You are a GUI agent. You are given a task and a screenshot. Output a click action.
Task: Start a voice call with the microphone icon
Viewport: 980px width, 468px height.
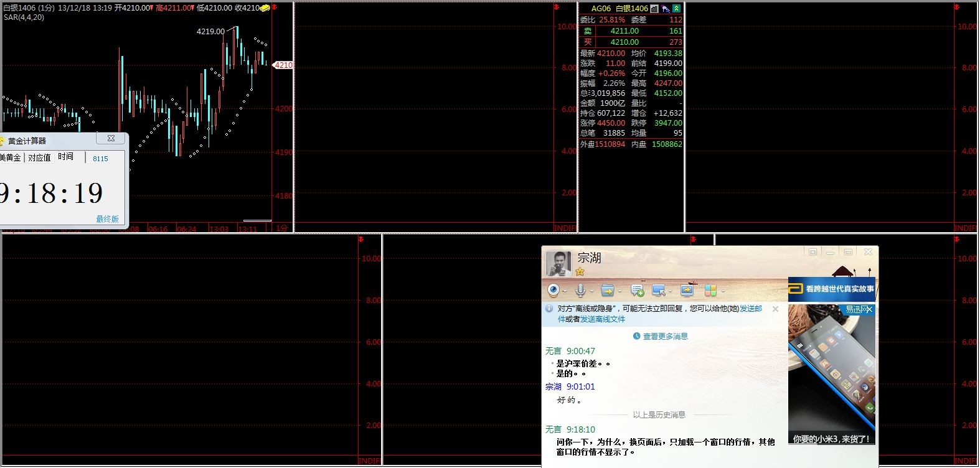pyautogui.click(x=580, y=290)
